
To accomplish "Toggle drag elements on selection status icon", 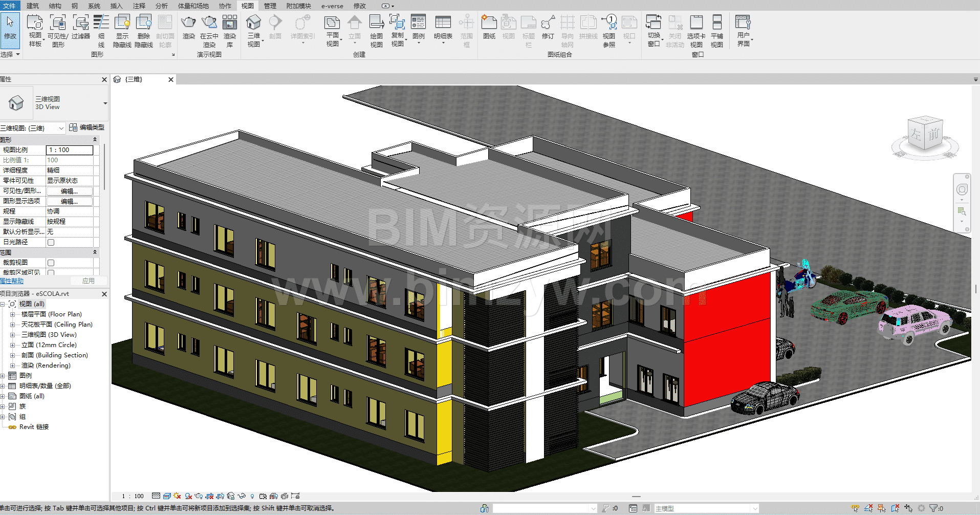I will 908,508.
